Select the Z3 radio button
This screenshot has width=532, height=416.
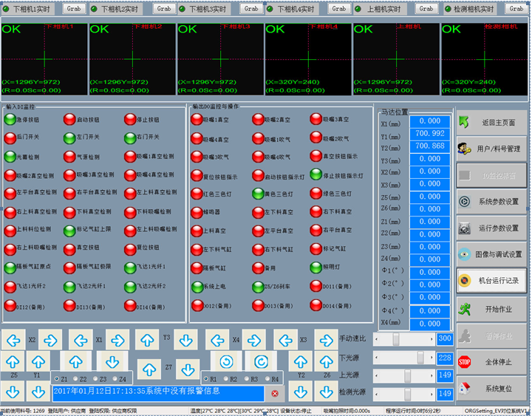coord(95,379)
